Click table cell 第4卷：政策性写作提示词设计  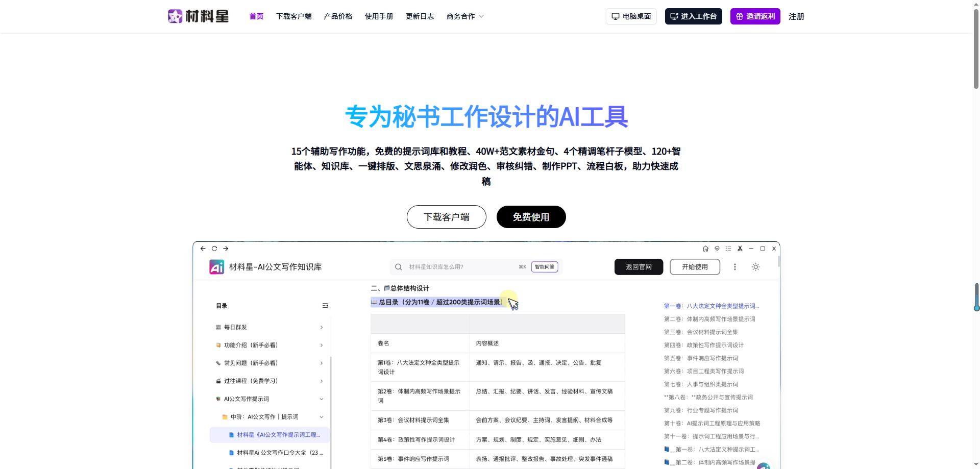pos(420,440)
